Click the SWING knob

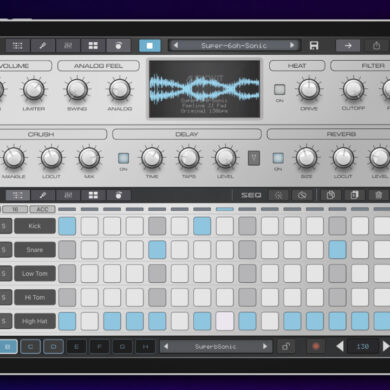coord(77,89)
